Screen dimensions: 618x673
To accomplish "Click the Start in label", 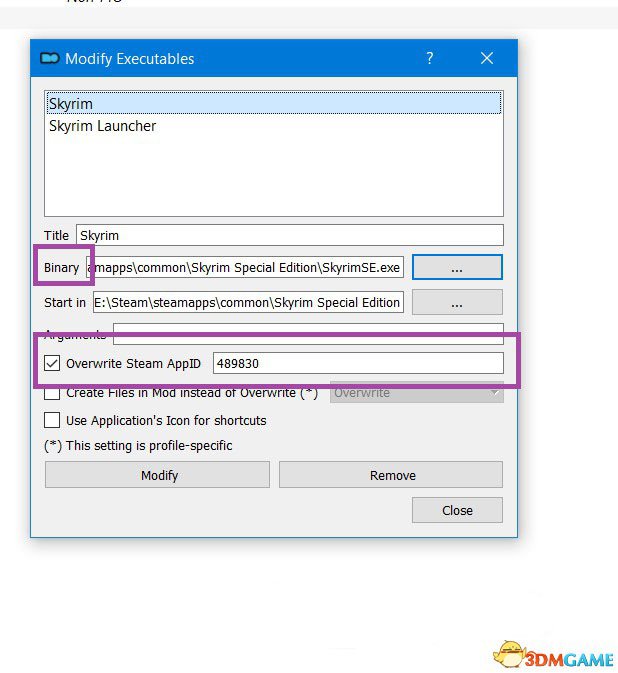I will click(x=65, y=303).
